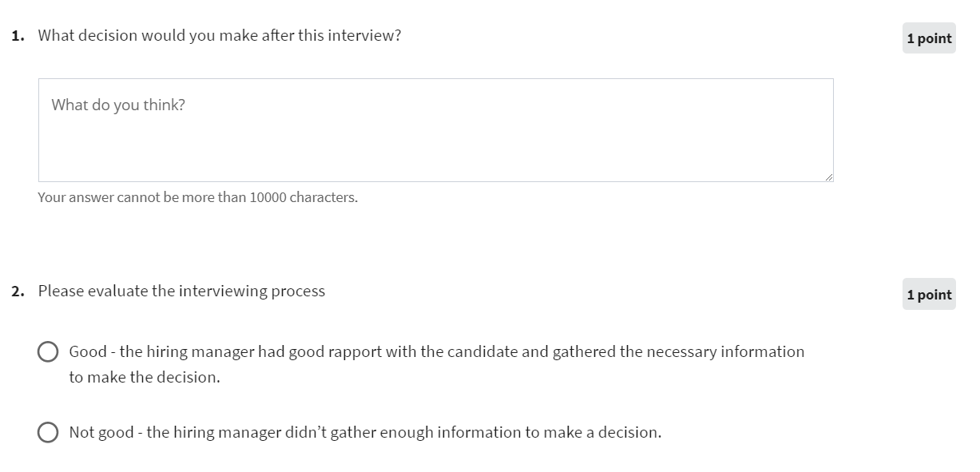Click the "1 point" badge beside question 1
Screen dimensions: 980x472
[x=929, y=38]
